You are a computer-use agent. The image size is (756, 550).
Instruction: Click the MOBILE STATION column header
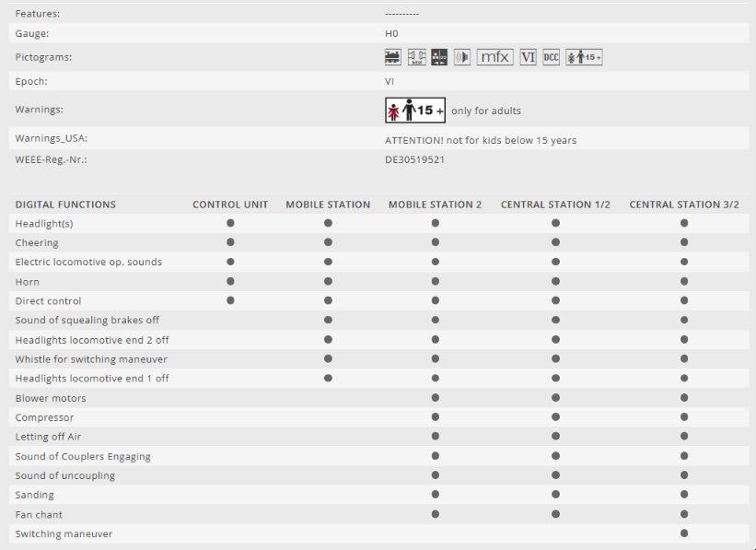coord(329,205)
